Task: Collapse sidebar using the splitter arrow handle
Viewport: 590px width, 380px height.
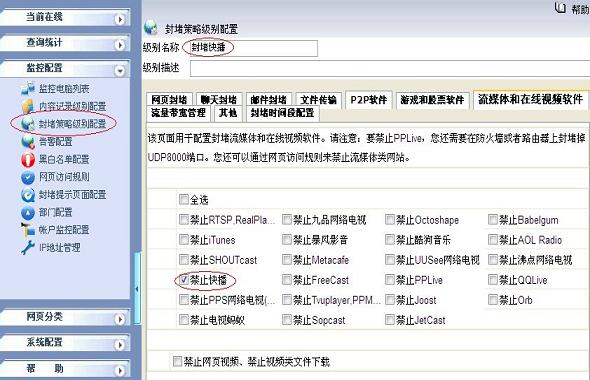Action: click(137, 289)
